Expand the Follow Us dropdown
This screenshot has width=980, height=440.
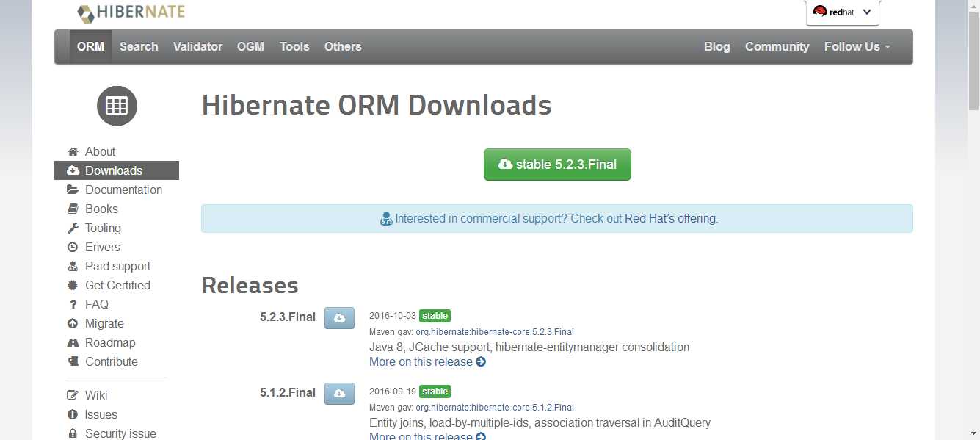click(857, 46)
